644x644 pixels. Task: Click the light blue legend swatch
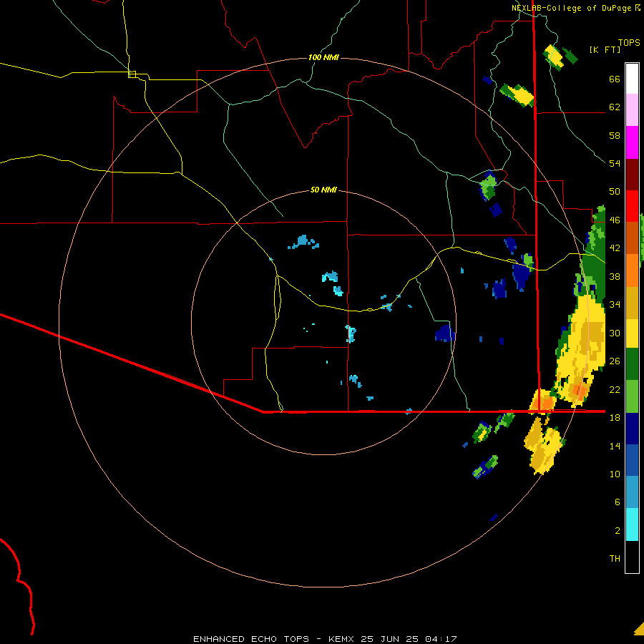(632, 492)
